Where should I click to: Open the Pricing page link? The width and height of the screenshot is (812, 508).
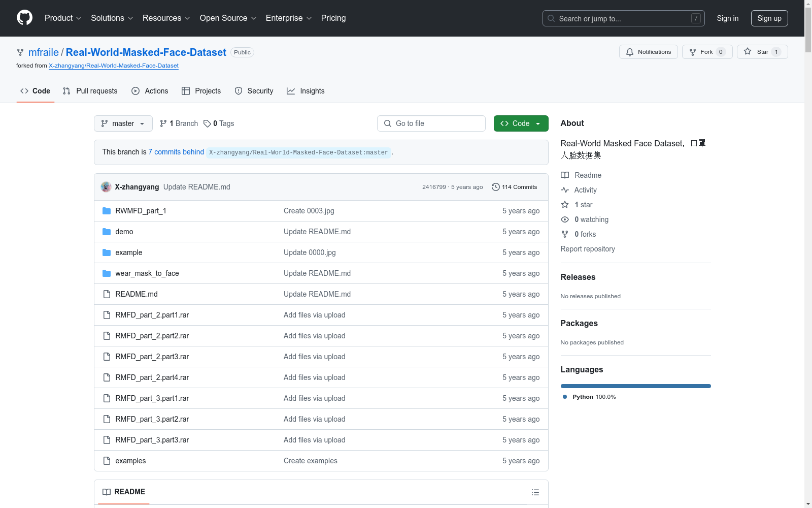tap(333, 18)
